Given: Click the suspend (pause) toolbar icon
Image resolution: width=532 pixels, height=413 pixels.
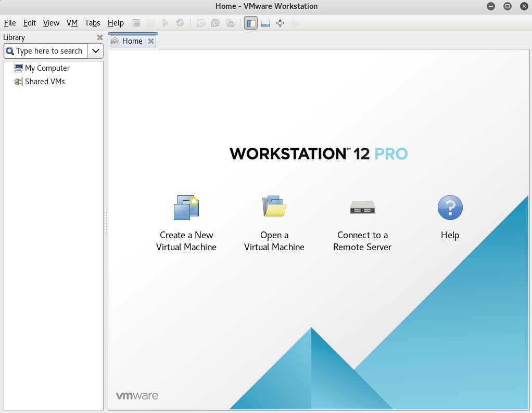Looking at the screenshot, I should [x=151, y=23].
